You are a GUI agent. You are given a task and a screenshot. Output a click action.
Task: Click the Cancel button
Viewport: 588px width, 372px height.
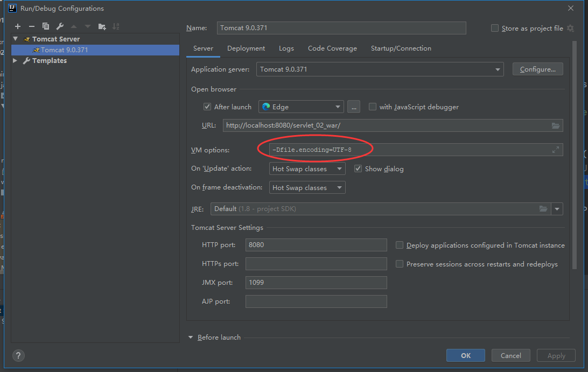point(511,355)
